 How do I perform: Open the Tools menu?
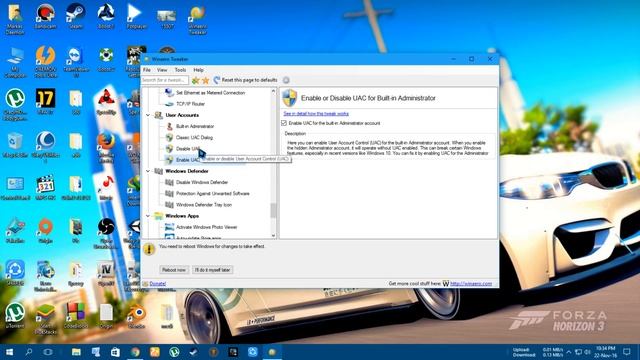click(180, 70)
